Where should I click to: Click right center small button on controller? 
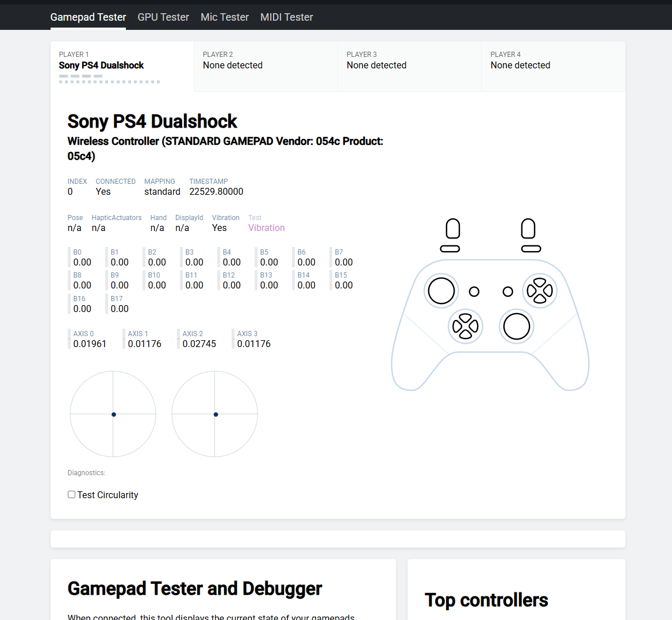coord(508,292)
